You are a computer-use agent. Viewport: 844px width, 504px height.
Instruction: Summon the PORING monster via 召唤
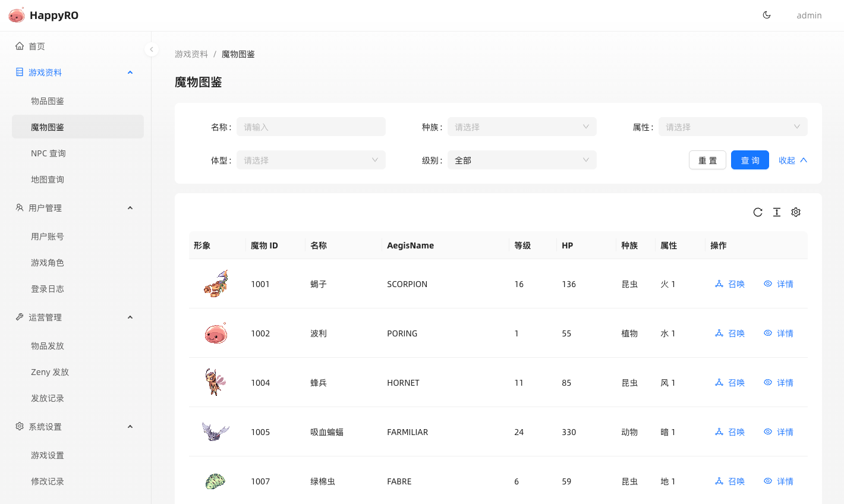730,333
